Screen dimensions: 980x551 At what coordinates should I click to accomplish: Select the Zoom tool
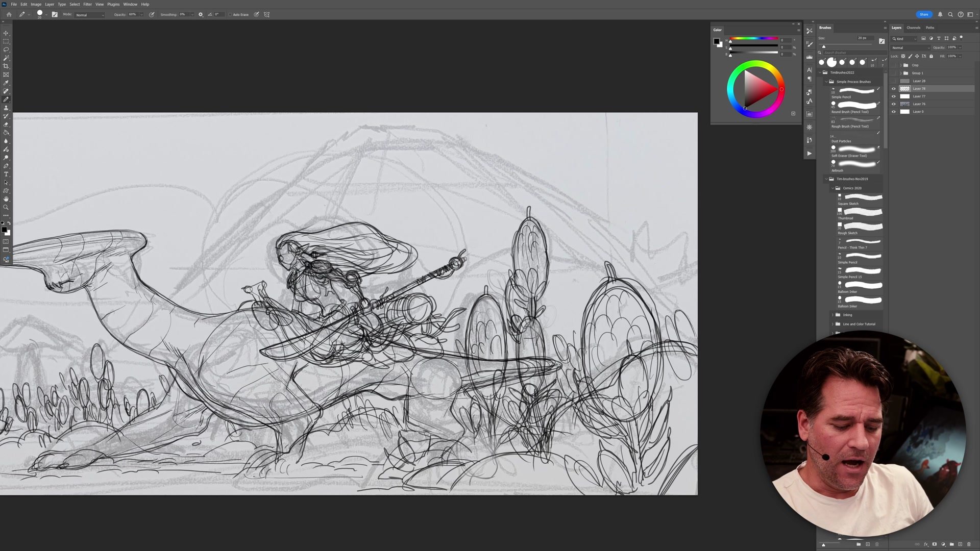6,207
